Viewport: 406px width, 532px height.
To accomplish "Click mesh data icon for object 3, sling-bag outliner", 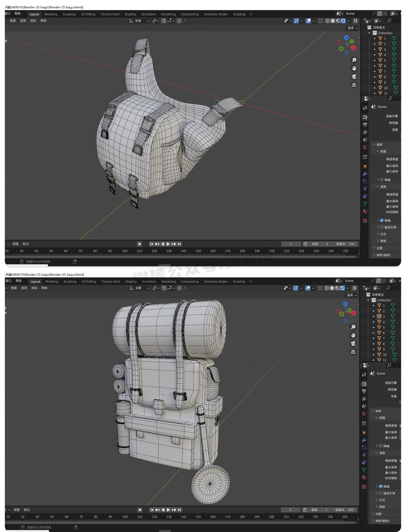I will [394, 49].
